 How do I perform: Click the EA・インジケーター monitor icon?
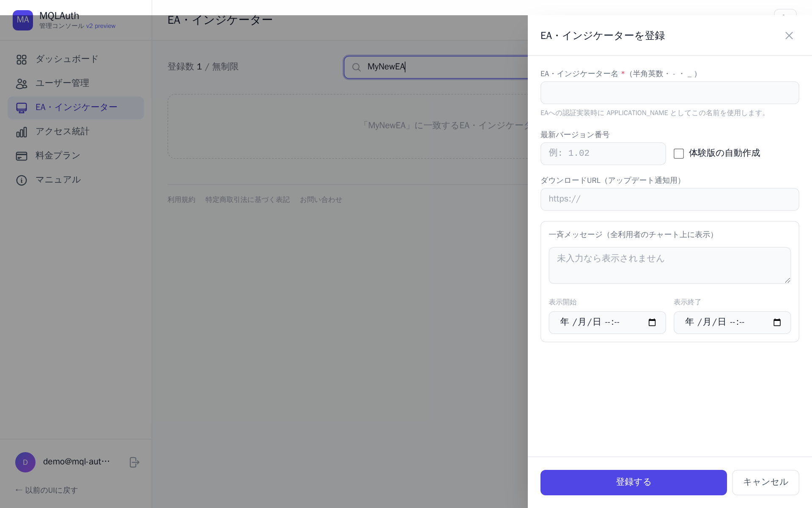point(22,108)
